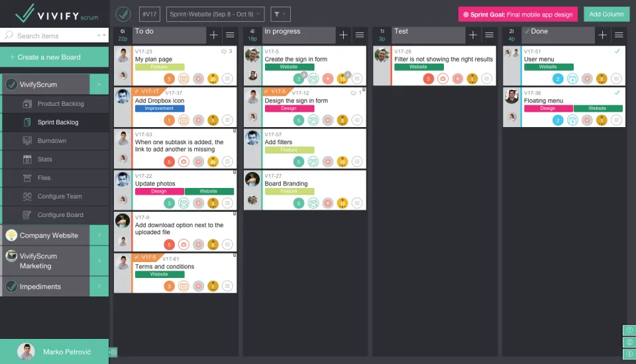Collapse the VivifyScrum board section
The height and width of the screenshot is (364, 636).
click(99, 84)
